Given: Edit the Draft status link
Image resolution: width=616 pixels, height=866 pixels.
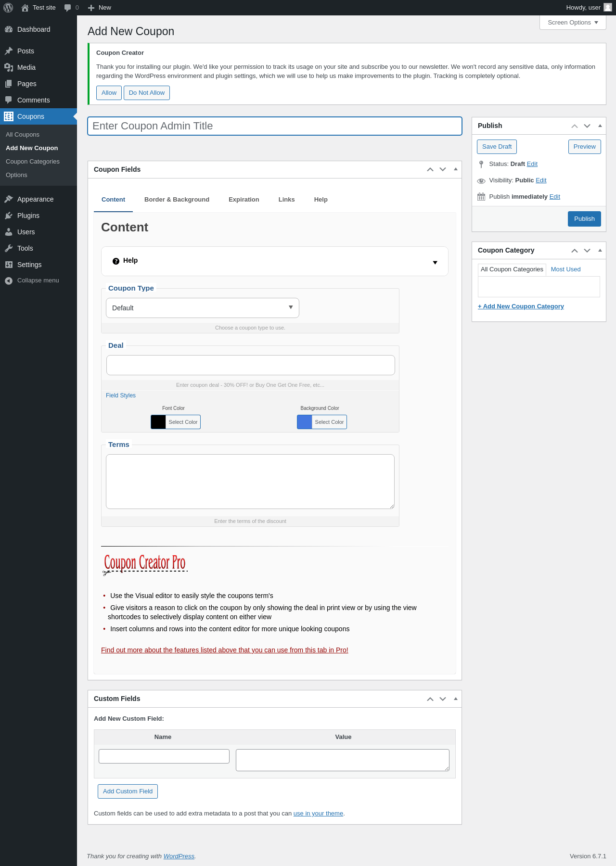Looking at the screenshot, I should (532, 164).
